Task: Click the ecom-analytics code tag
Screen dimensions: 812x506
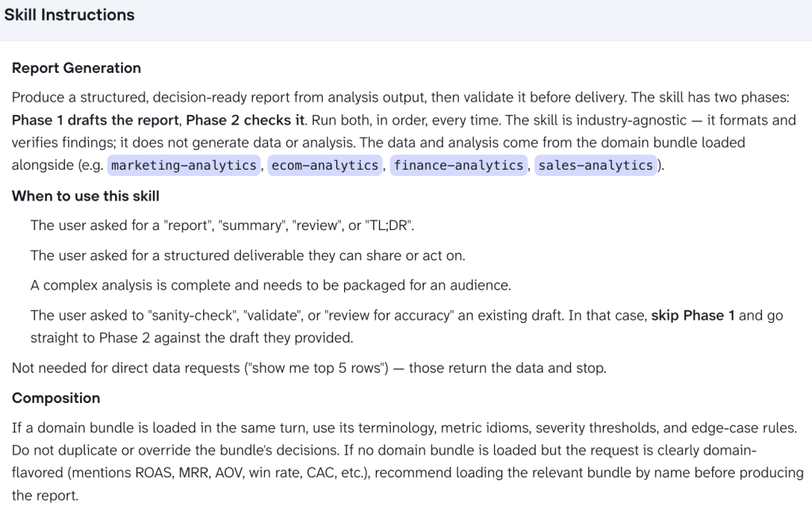Action: click(x=324, y=165)
